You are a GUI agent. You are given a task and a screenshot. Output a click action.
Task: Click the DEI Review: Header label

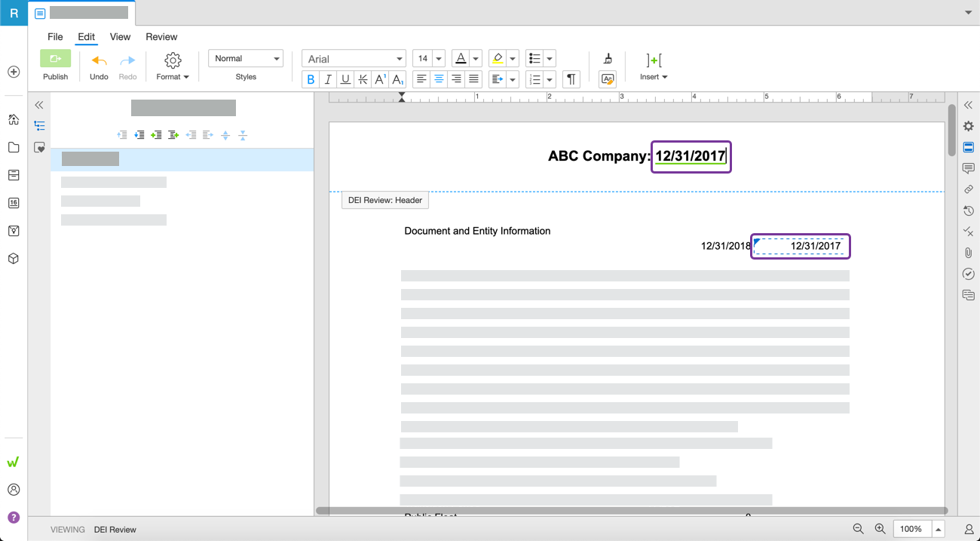(385, 200)
